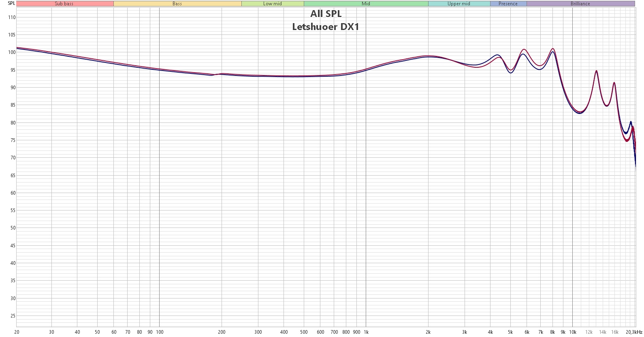Click the 2k frequency axis tick label
This screenshot has width=644, height=337.
(428, 332)
